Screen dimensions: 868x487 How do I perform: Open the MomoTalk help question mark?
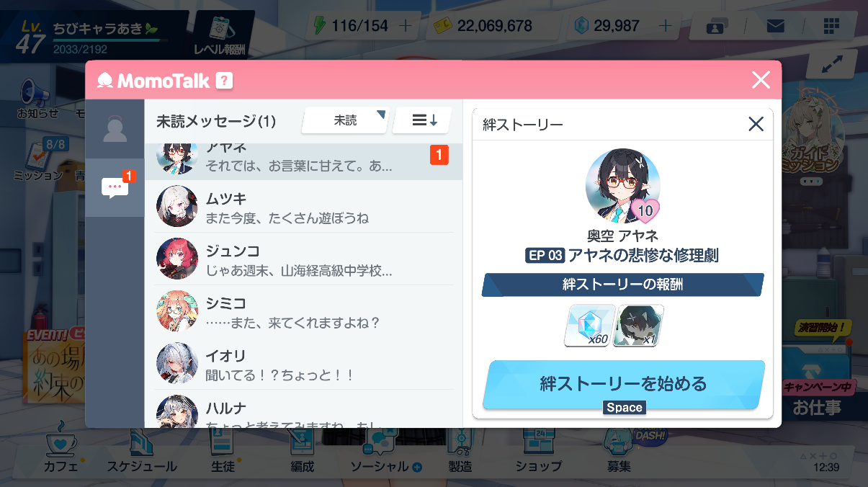(x=225, y=81)
